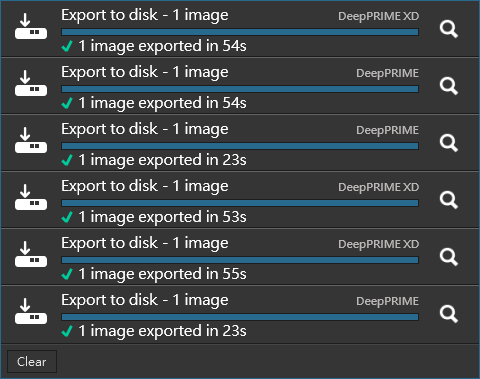Click magnifier icon in bottom export row
Viewport: 480px width, 379px height.
click(449, 314)
